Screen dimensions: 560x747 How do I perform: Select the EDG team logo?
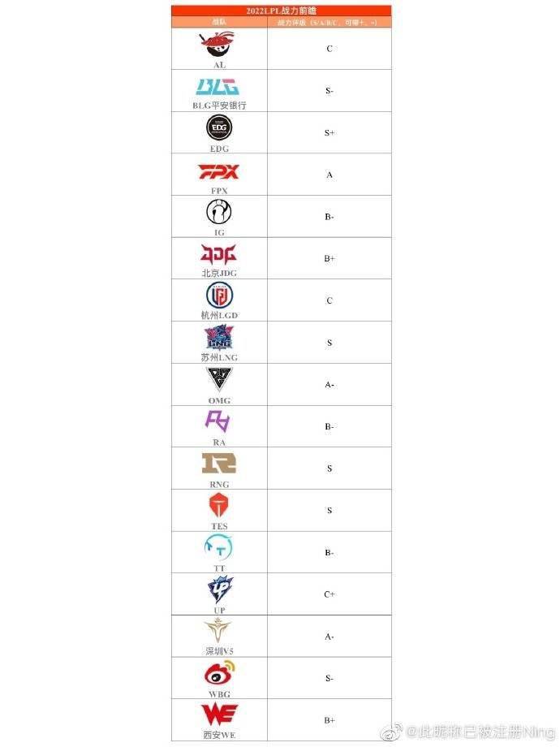[x=219, y=127]
